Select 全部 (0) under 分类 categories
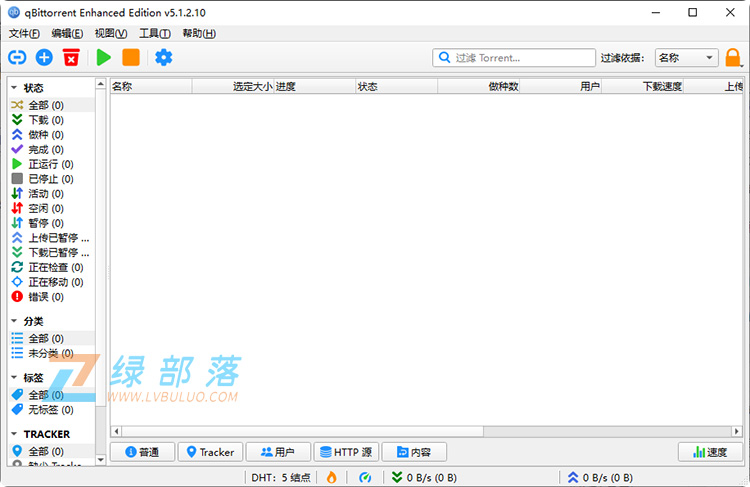Screen dimensions: 750x487 pyautogui.click(x=52, y=339)
